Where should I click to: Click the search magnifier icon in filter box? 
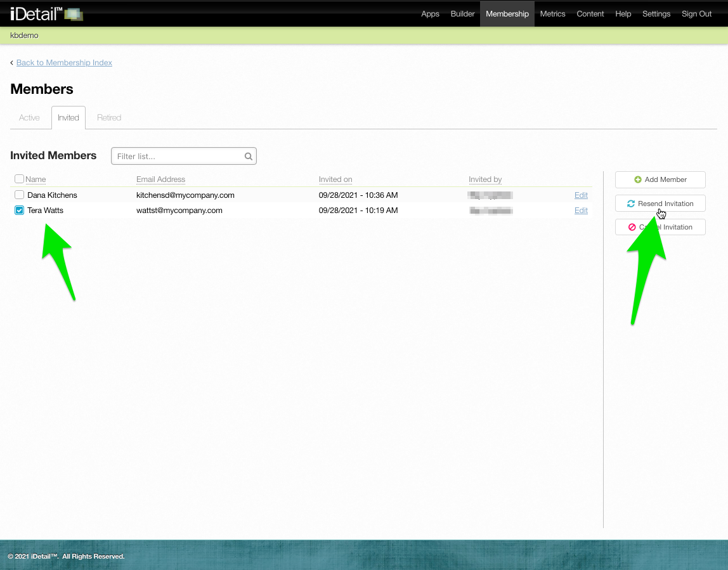click(x=249, y=157)
